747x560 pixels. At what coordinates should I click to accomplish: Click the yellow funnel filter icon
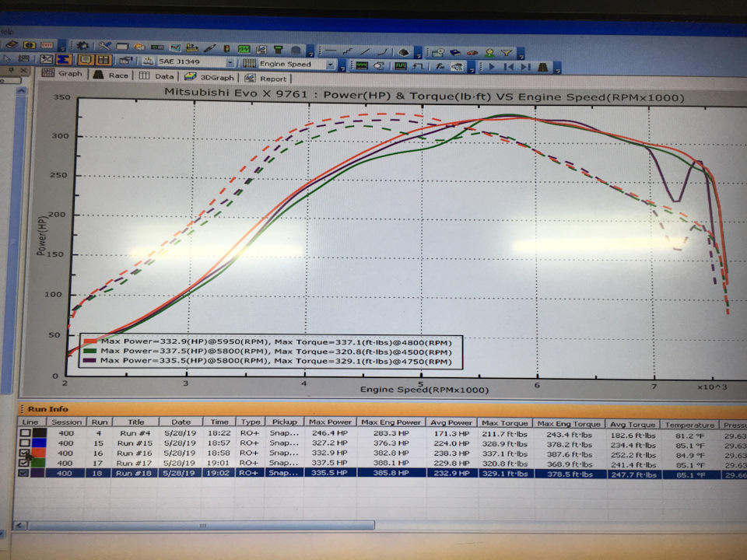[507, 53]
